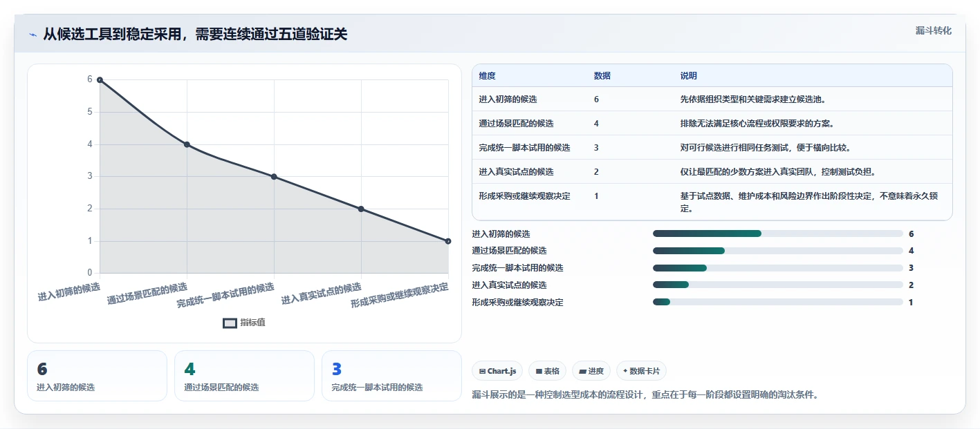This screenshot has width=980, height=429.
Task: Click table cell 通过场景匹配的候选
Action: tap(516, 124)
